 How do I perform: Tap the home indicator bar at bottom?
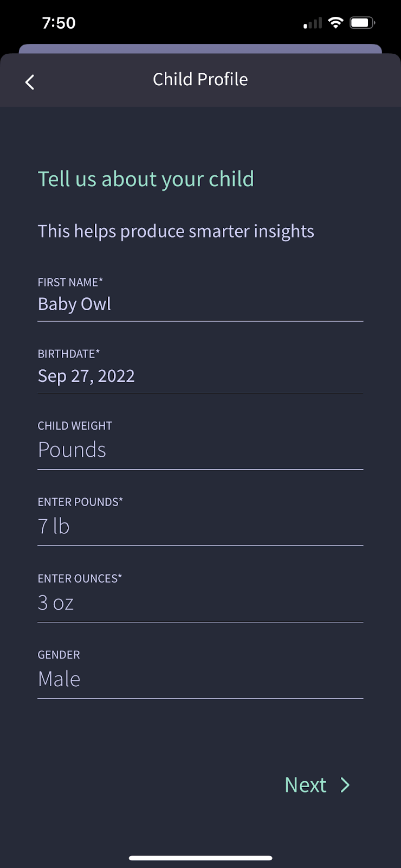(x=200, y=858)
